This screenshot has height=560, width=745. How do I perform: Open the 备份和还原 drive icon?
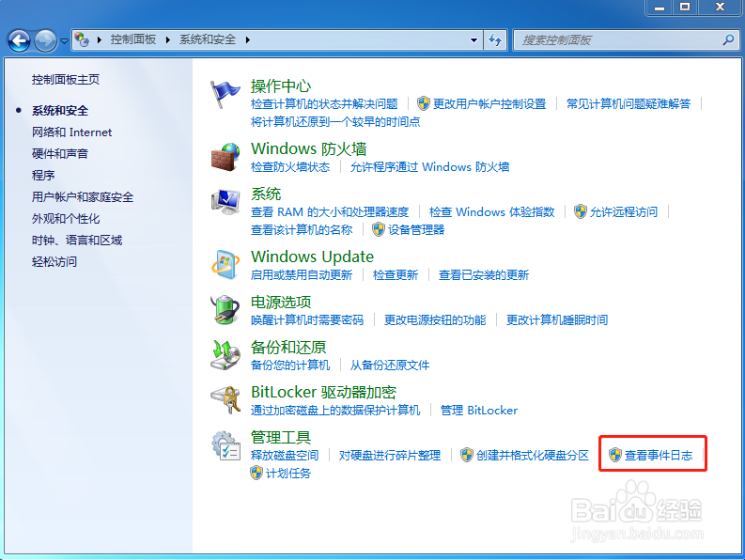point(225,354)
